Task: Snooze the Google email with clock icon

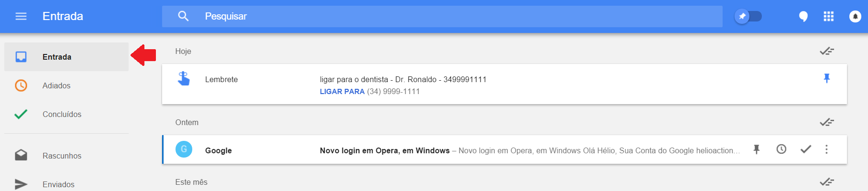Action: (x=781, y=149)
